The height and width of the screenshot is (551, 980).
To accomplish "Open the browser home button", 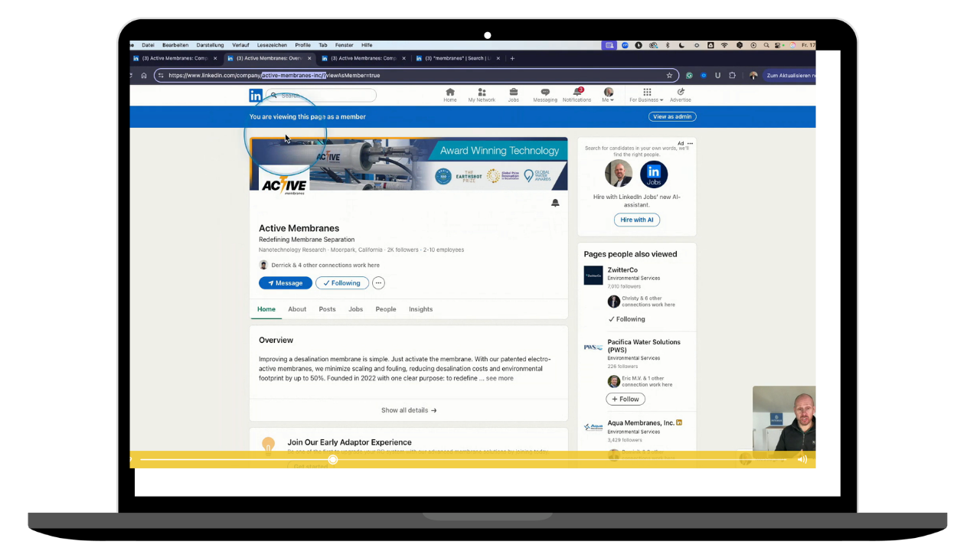I will pyautogui.click(x=144, y=76).
